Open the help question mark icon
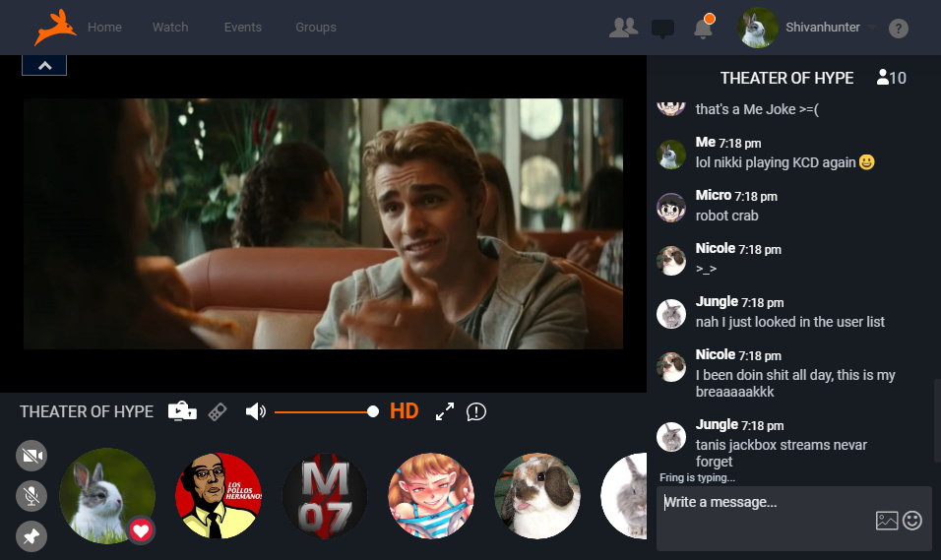 (899, 29)
